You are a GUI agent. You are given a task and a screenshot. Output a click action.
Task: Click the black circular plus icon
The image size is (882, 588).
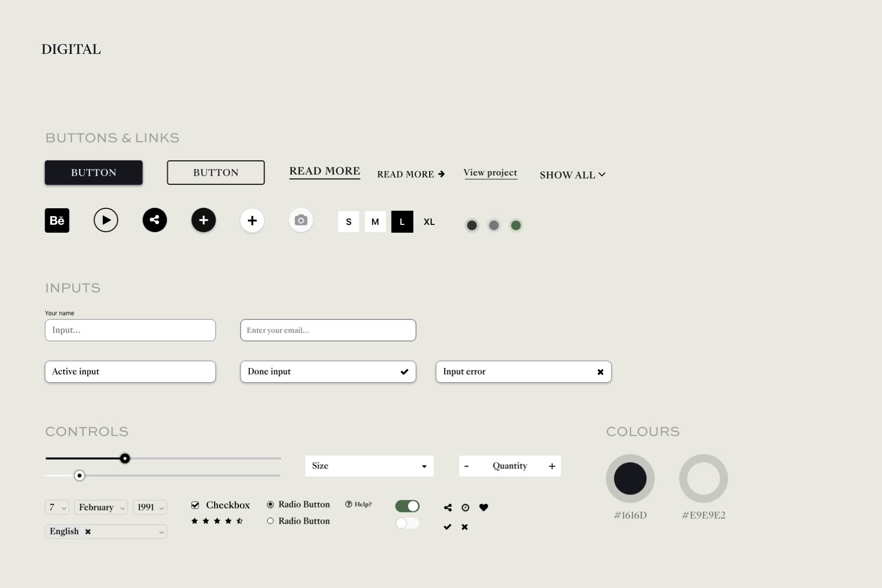point(203,220)
